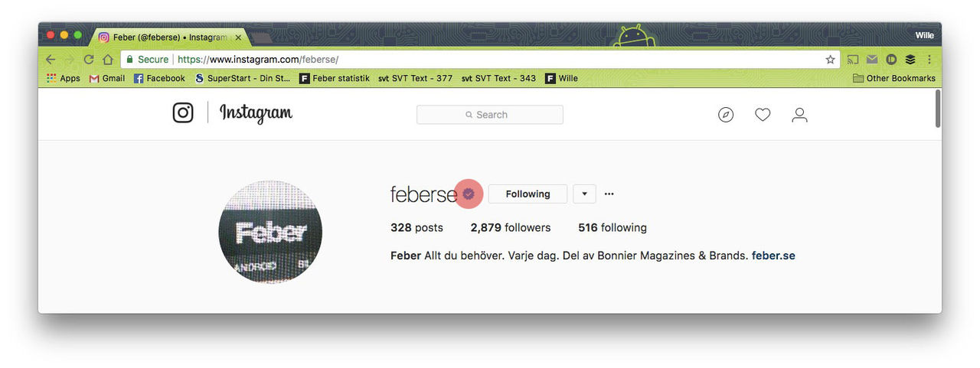Open the feber.se link in bio
This screenshot has width=980, height=368.
pos(773,256)
